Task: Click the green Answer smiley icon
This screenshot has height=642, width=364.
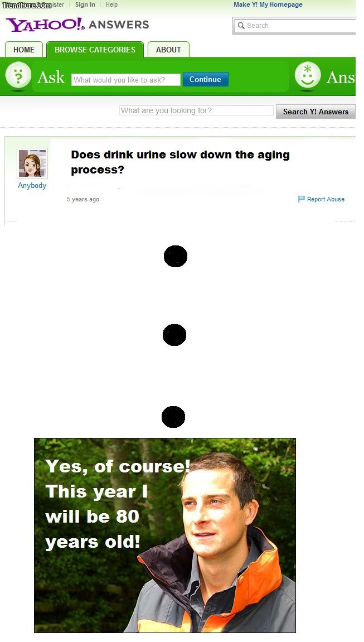Action: click(x=308, y=76)
